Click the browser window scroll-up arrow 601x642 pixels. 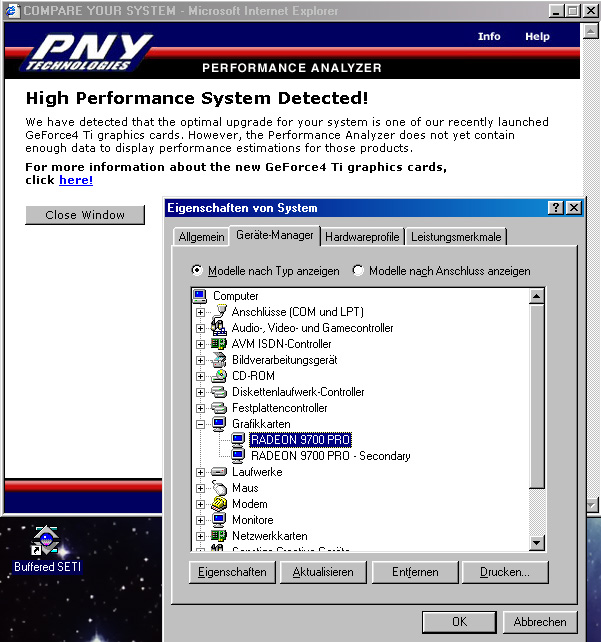click(590, 31)
